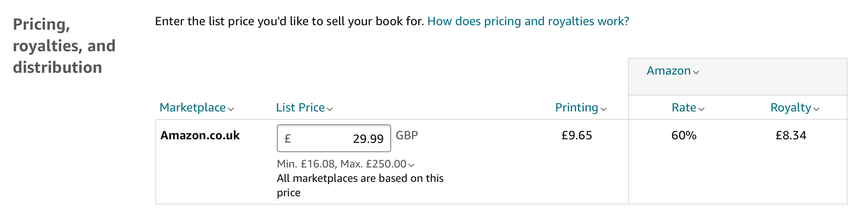The image size is (868, 216).
Task: Click the chevron icon next to Rate
Action: (x=701, y=109)
